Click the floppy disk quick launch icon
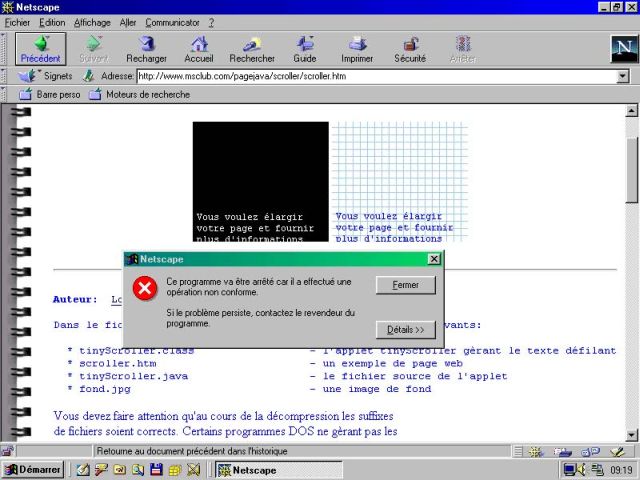The width and height of the screenshot is (640, 480). 156,469
